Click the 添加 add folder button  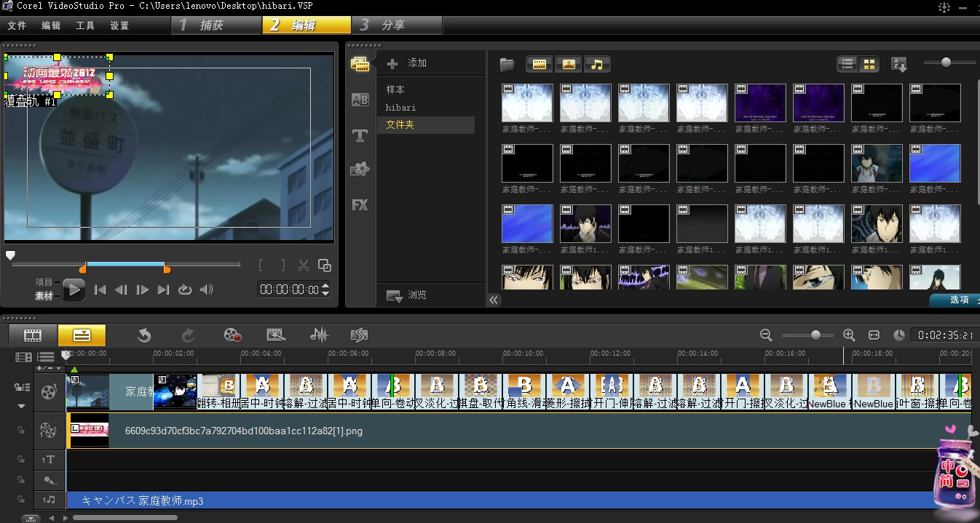pos(407,63)
